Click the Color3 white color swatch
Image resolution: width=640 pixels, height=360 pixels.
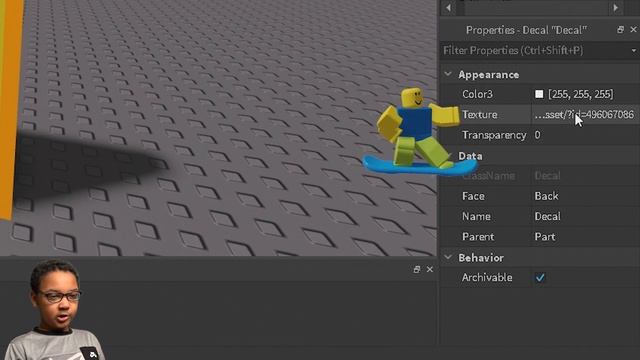539,94
